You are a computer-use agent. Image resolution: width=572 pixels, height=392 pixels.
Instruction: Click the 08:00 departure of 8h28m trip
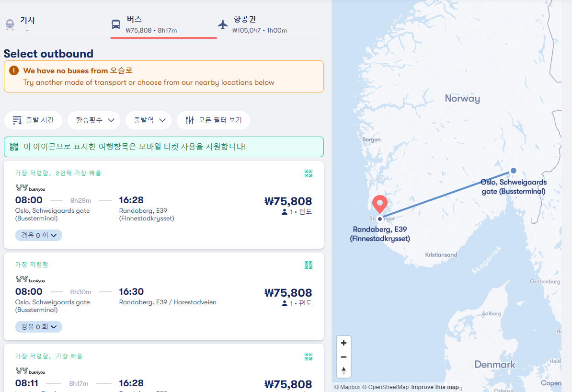[x=29, y=200]
